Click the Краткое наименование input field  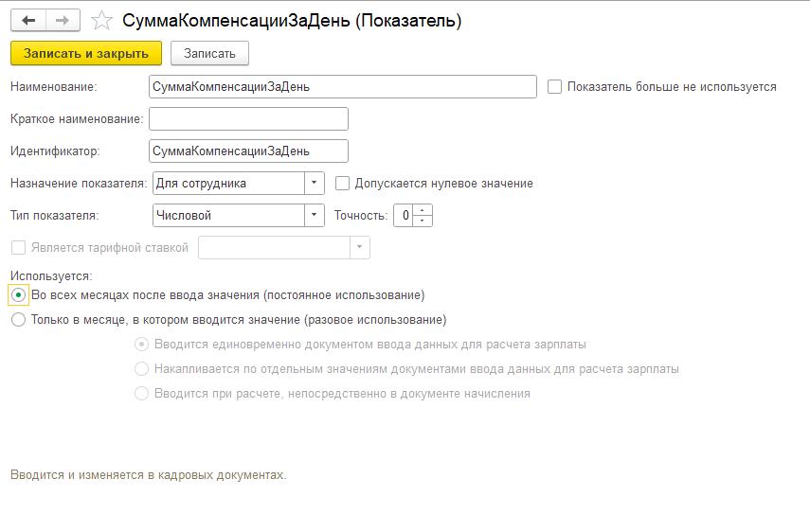coord(248,119)
